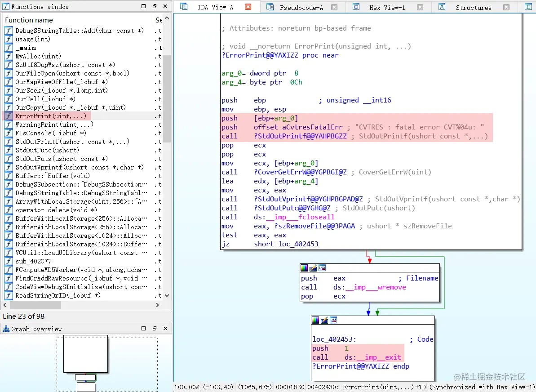Click the pencil edit icon on the loc_402453 node

(324, 320)
